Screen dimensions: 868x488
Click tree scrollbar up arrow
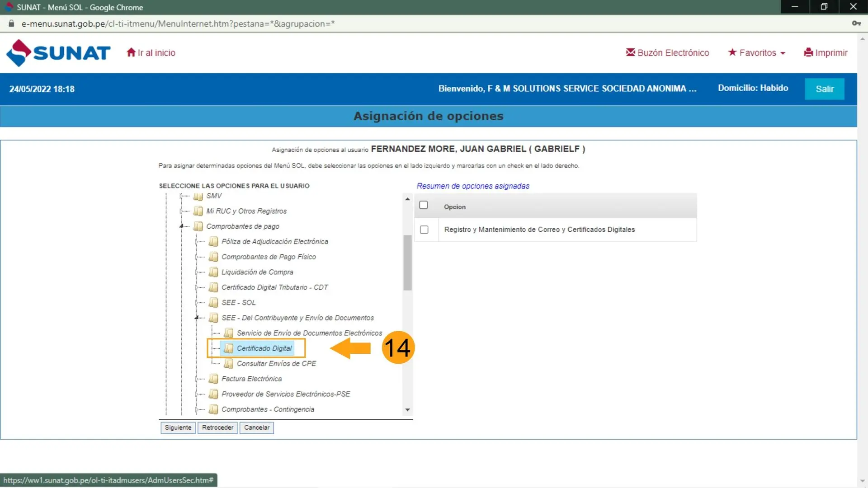407,199
